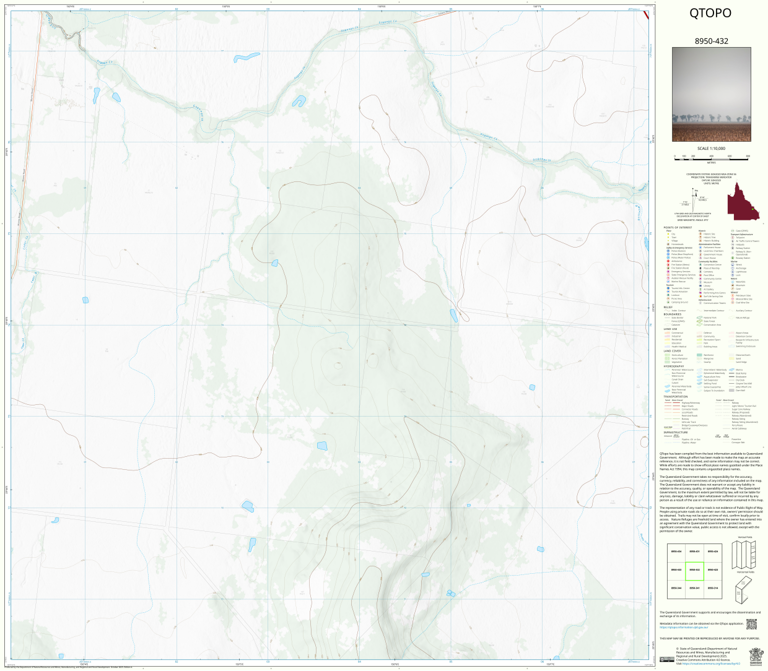Click the Queensland Government coat of arms

pyautogui.click(x=756, y=657)
